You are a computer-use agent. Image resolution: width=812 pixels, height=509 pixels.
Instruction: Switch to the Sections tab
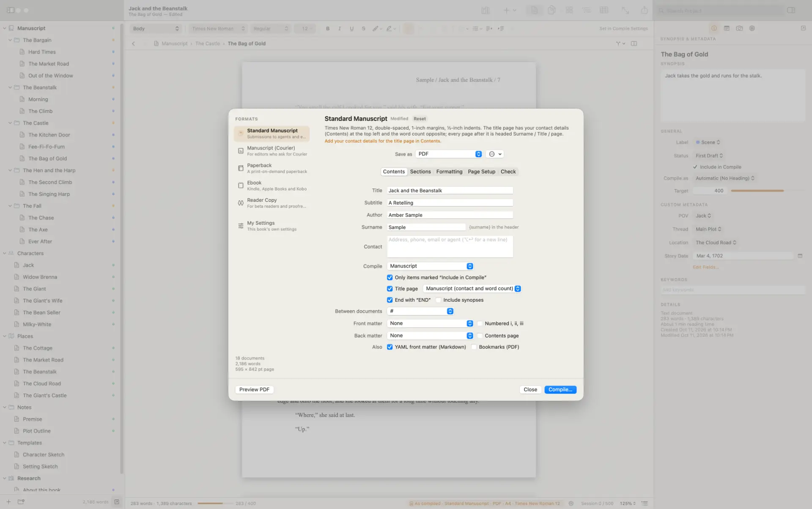coord(420,172)
